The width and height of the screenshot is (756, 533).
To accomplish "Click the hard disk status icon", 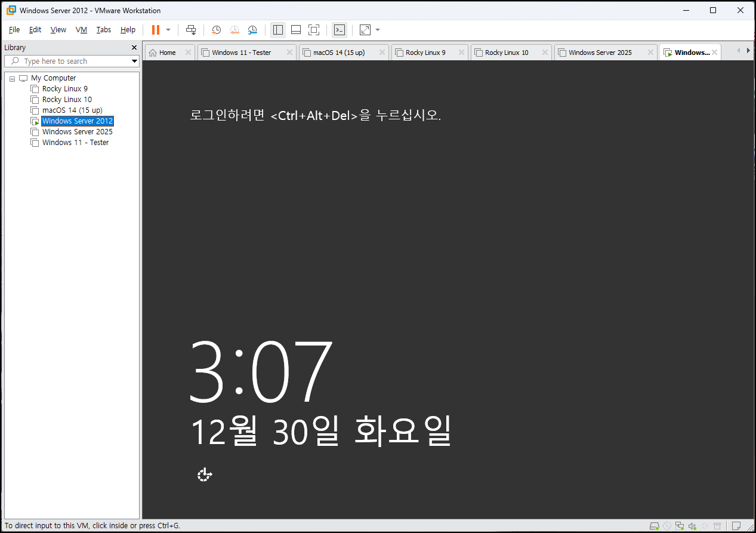I will [x=654, y=526].
